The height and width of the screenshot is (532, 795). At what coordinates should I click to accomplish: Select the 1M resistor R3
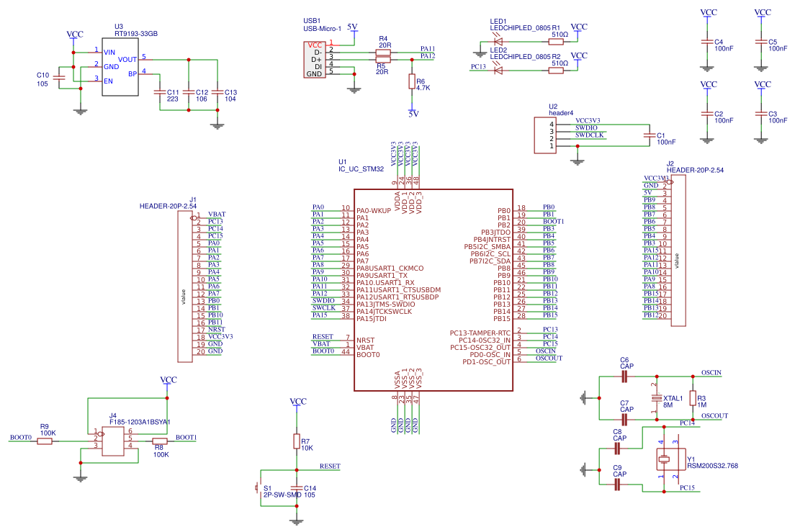coord(694,398)
